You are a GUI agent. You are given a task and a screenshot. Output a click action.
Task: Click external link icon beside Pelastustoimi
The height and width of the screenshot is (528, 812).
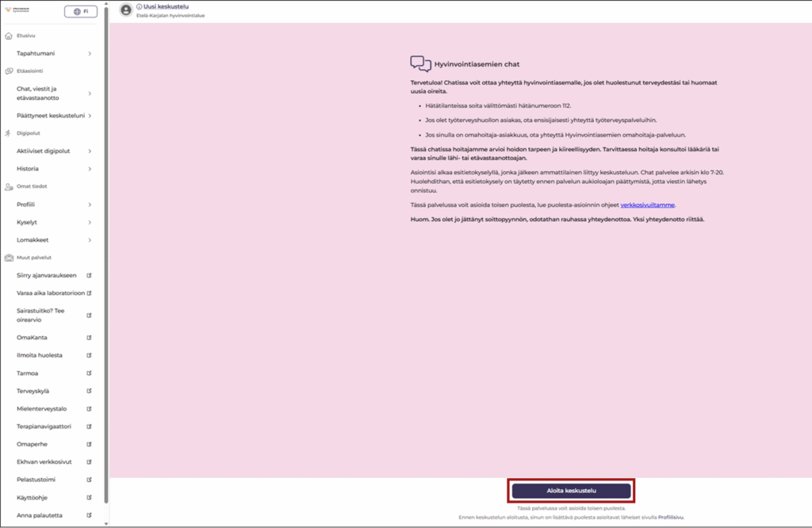point(90,480)
